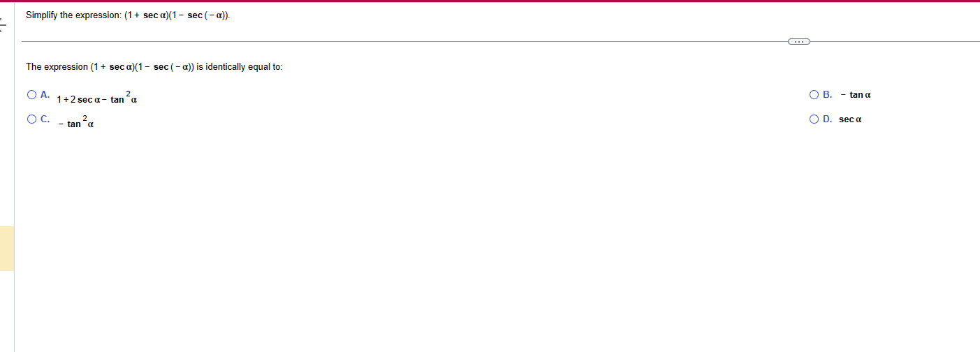Click the answer text − tan α

pos(856,94)
